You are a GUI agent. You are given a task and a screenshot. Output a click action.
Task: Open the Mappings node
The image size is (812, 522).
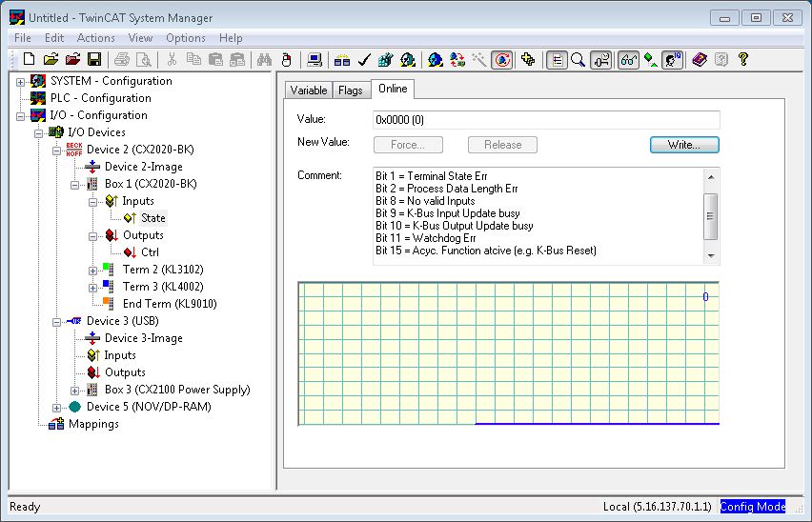(93, 424)
